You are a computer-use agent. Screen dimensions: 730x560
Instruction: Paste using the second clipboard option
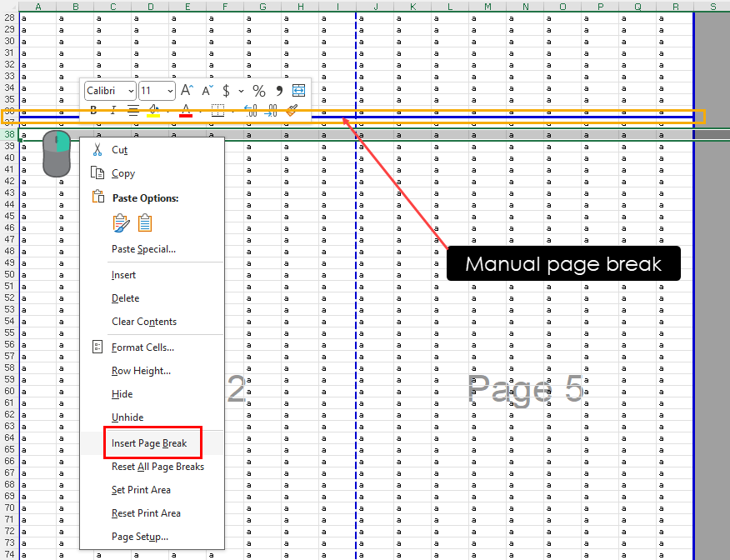145,223
